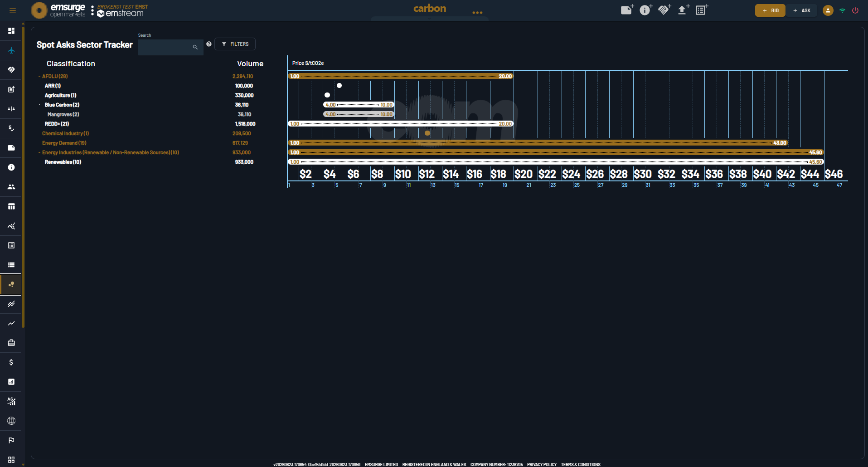Open the sidebar bulleted list icon
This screenshot has width=868, height=467.
tap(11, 265)
